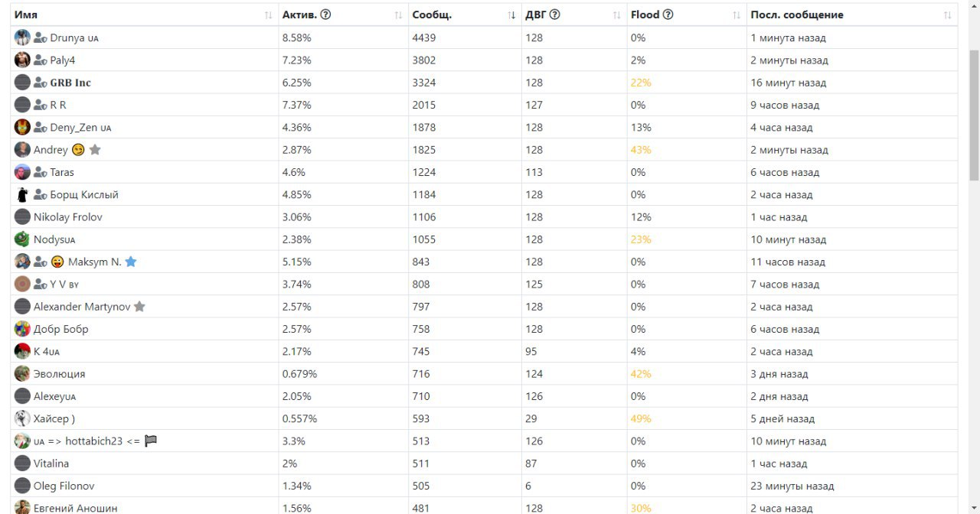Click help icon next to ДВГ header
Viewport: 980px width, 514px height.
(x=555, y=15)
